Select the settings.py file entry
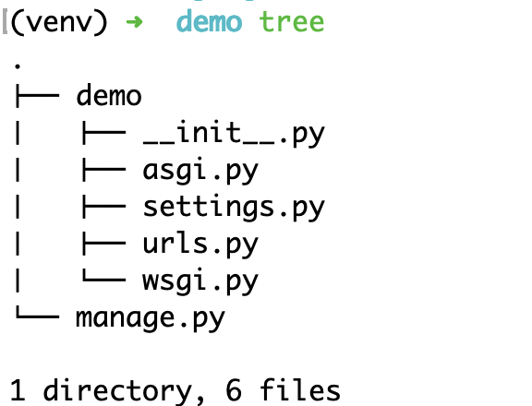This screenshot has height=406, width=532. tap(234, 207)
